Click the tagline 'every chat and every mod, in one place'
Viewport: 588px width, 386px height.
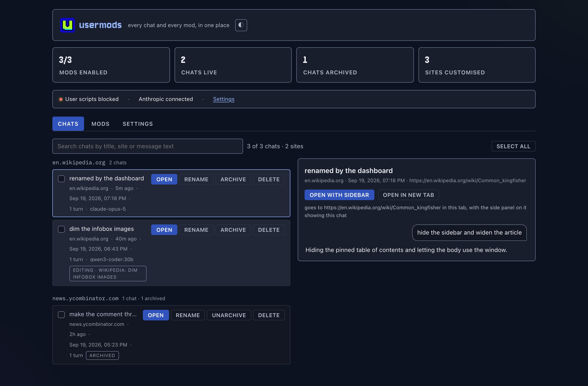point(179,25)
